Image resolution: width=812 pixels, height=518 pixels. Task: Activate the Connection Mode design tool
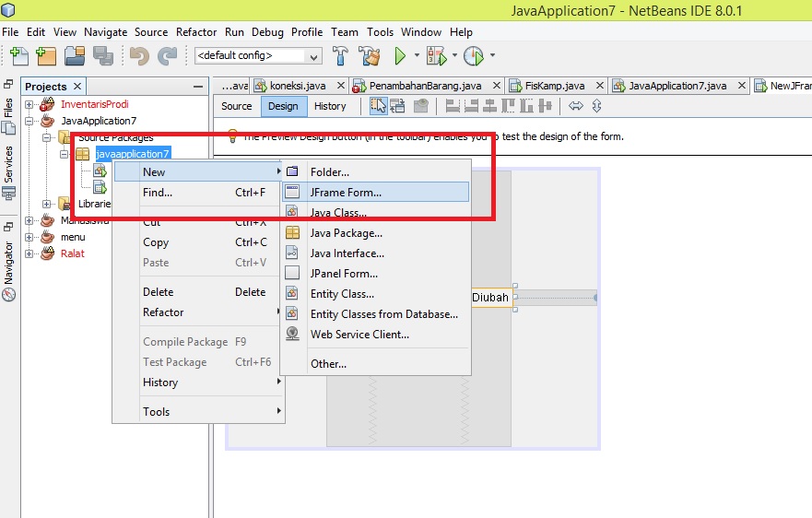pyautogui.click(x=398, y=106)
